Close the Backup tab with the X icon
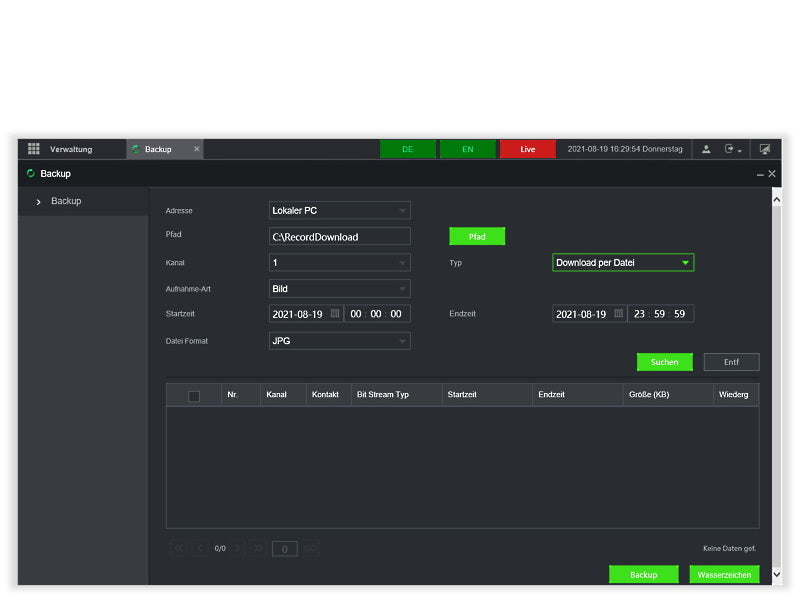Image resolution: width=800 pixels, height=600 pixels. tap(197, 149)
